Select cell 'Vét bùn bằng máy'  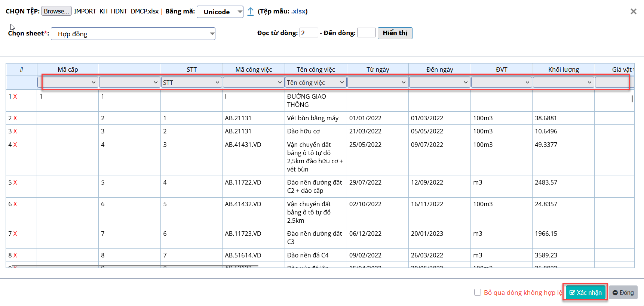[316, 118]
